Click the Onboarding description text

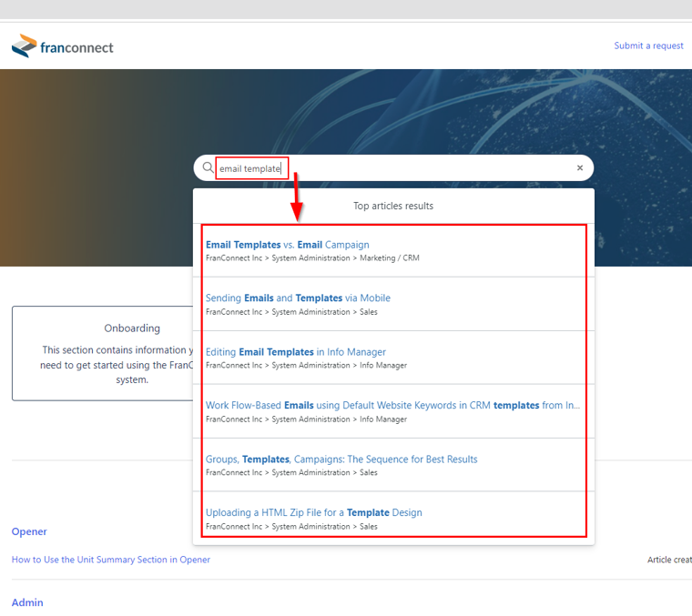coord(117,365)
